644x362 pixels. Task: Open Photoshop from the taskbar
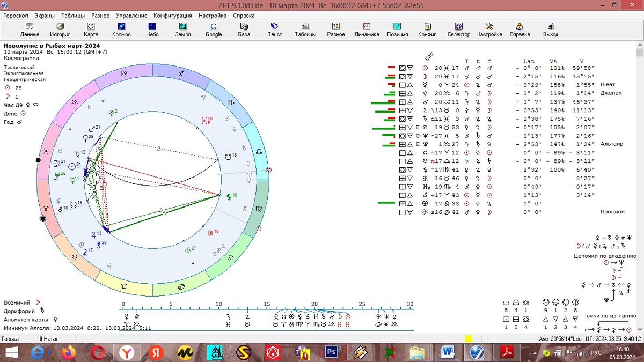331,352
